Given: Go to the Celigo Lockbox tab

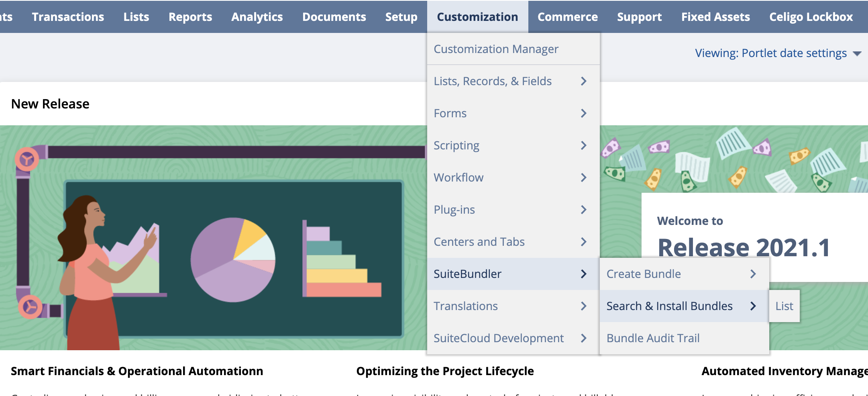Looking at the screenshot, I should pyautogui.click(x=811, y=17).
